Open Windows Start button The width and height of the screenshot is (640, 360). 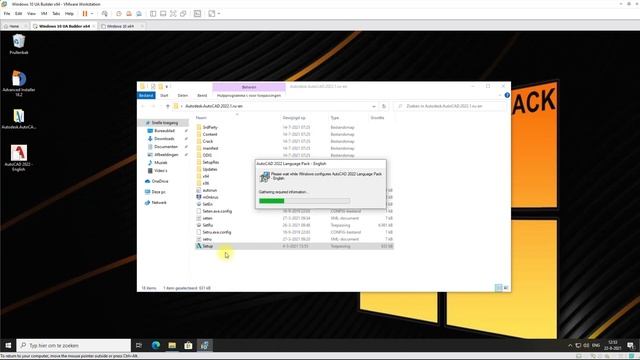(8, 345)
